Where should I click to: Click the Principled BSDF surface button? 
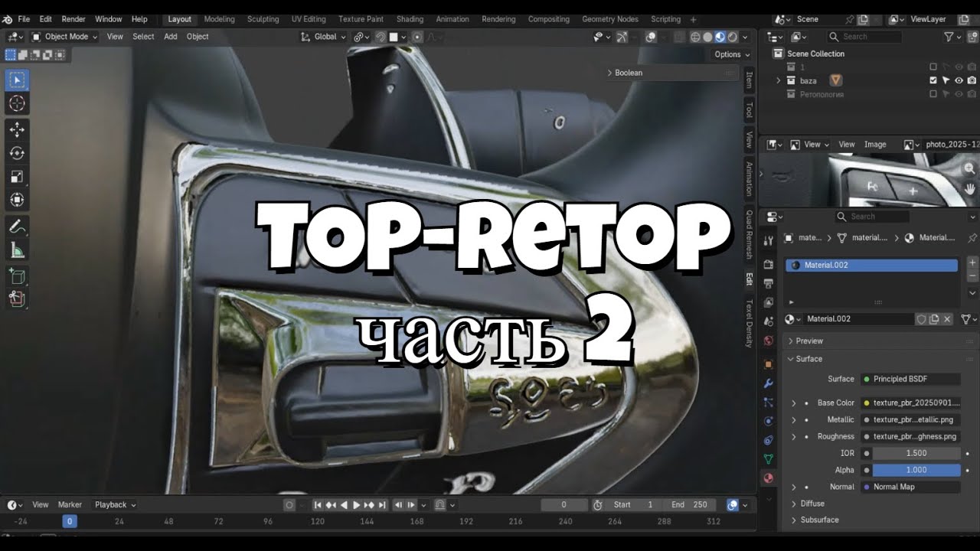tap(910, 379)
